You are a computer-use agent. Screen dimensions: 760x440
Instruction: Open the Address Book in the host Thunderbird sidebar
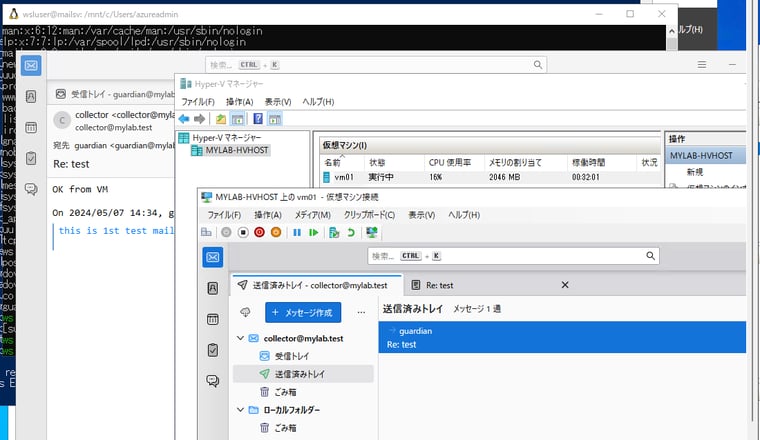(31, 96)
